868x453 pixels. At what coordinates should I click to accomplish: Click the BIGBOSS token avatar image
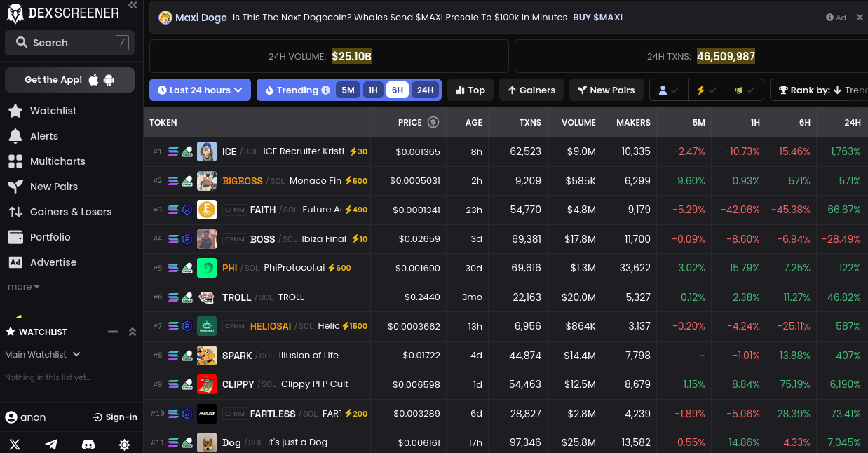click(207, 181)
